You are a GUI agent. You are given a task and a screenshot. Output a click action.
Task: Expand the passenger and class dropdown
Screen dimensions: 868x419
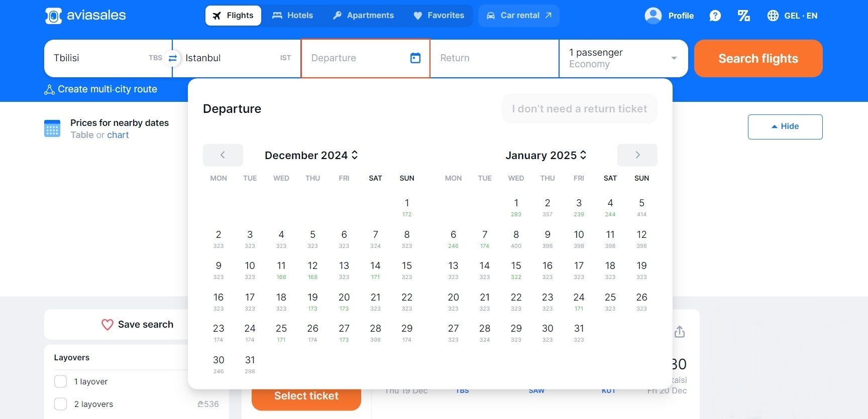pyautogui.click(x=623, y=58)
